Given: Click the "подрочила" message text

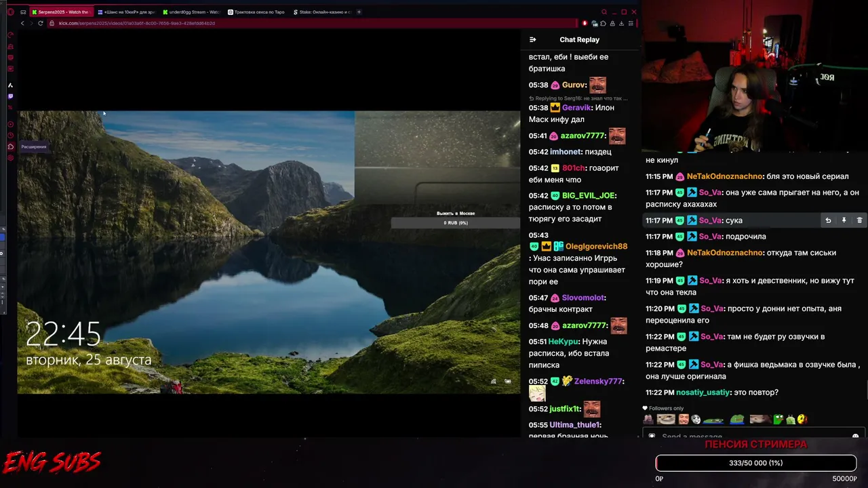Looking at the screenshot, I should click(x=746, y=237).
